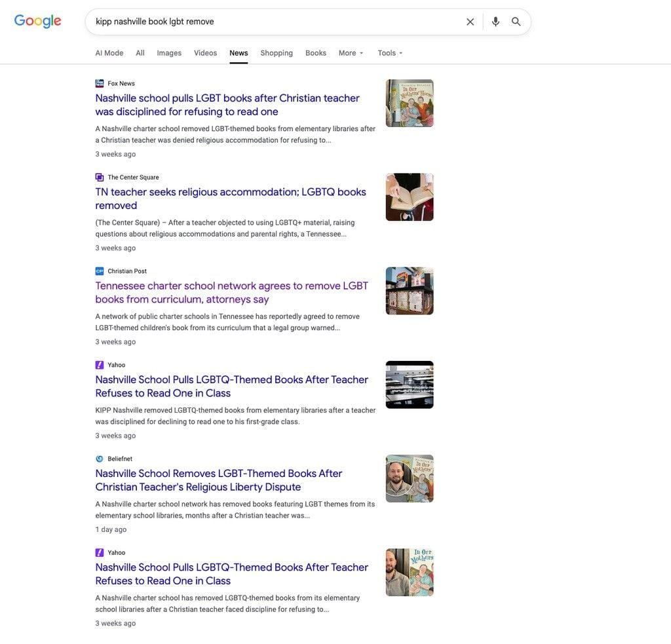
Task: Click the Yahoo favicon above the 'A Nashville charter school has removed' snippet
Action: [x=100, y=552]
